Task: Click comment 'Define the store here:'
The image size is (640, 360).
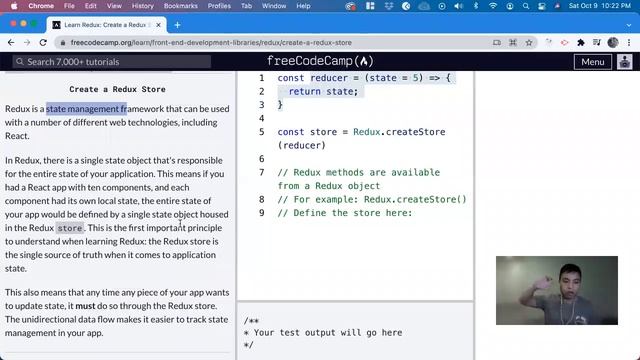Action: [x=345, y=213]
